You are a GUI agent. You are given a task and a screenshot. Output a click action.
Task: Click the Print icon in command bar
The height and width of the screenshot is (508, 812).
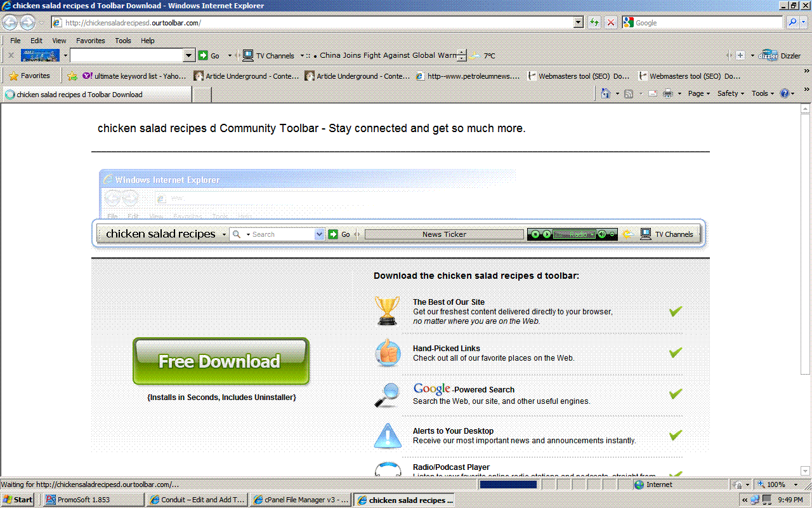[x=668, y=94]
